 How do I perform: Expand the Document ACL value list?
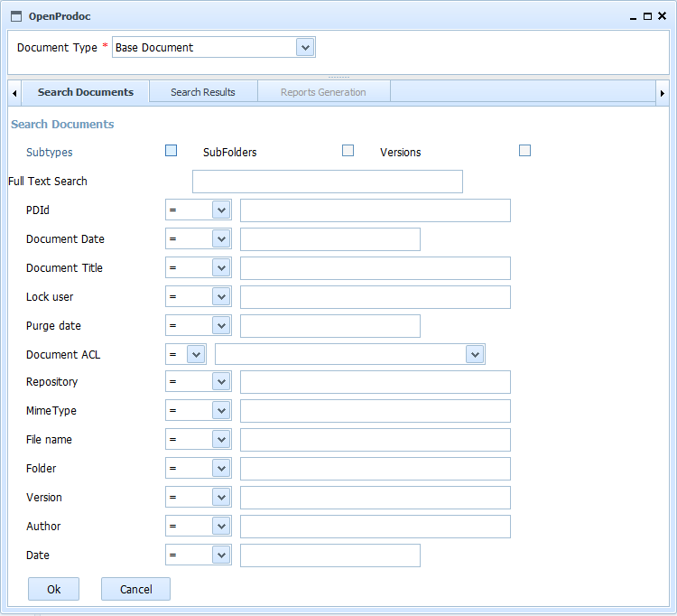pyautogui.click(x=475, y=354)
